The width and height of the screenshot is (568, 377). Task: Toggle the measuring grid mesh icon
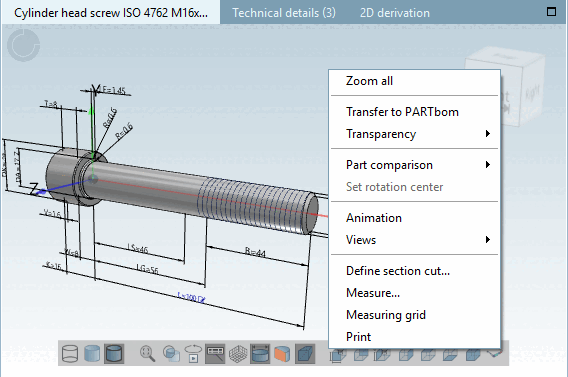click(x=238, y=354)
